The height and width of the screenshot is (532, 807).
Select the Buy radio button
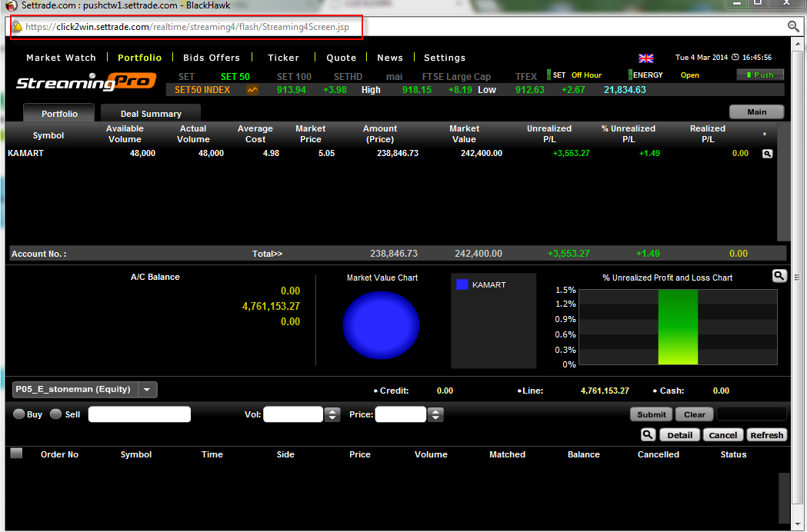[18, 414]
